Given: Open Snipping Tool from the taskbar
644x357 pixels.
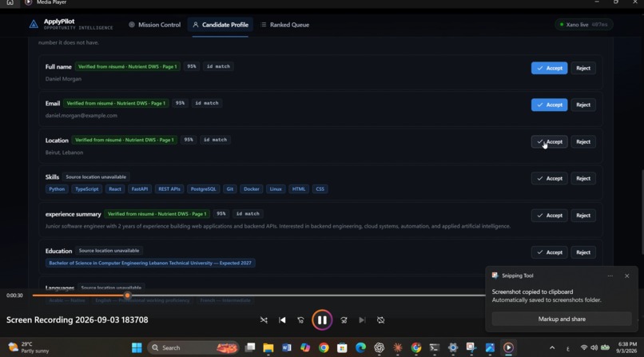Looking at the screenshot, I should point(471,347).
